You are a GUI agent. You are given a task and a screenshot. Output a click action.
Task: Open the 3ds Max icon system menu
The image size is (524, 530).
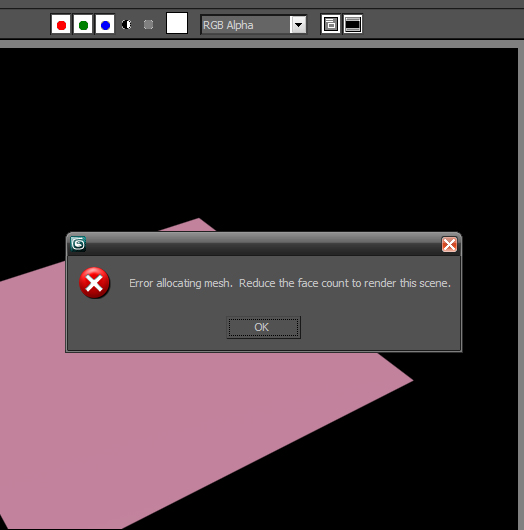click(x=78, y=244)
